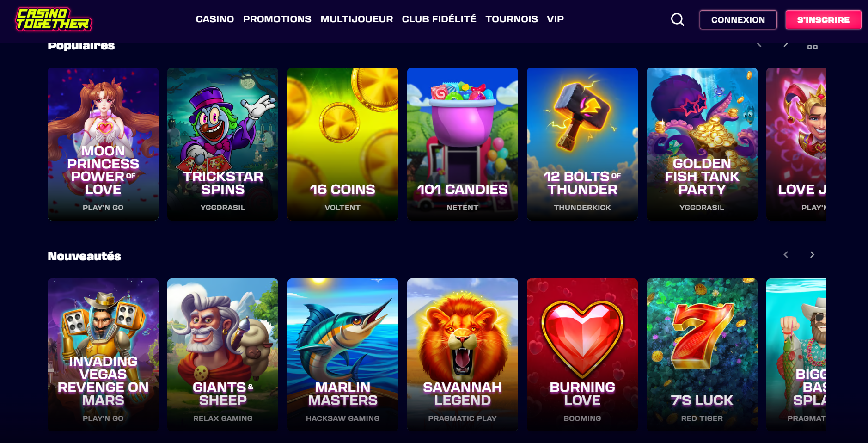
Task: Open the Tournois page
Action: point(512,19)
